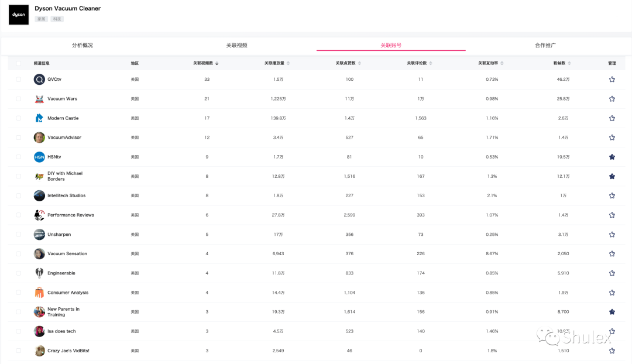The width and height of the screenshot is (632, 364).
Task: Open New Parents in Training link
Action: (x=63, y=312)
